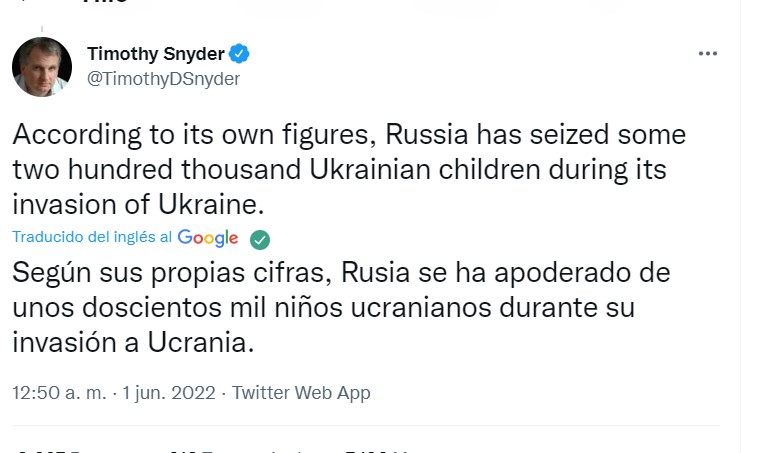Click the Google logo in the translation line
This screenshot has width=768, height=453.
coord(208,238)
